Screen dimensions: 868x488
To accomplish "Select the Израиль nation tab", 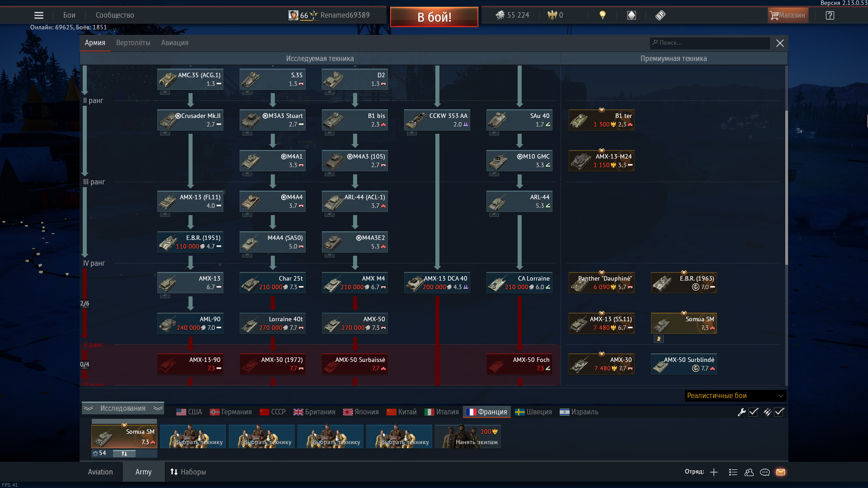I will (579, 412).
